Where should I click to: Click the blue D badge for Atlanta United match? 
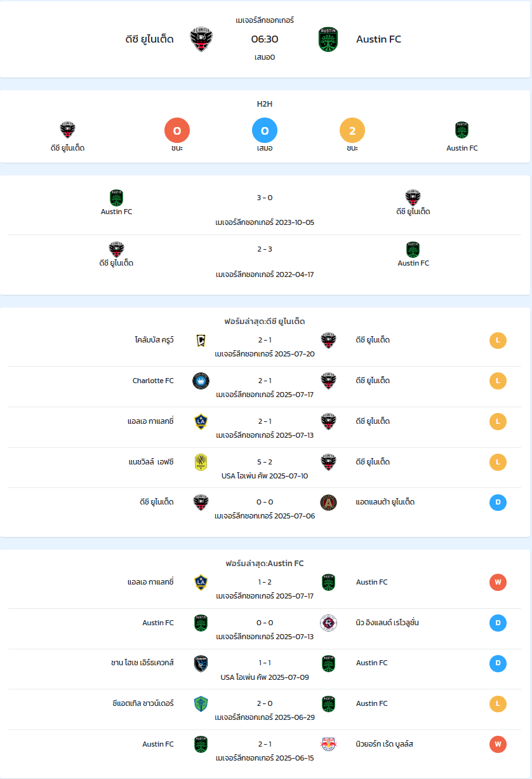point(498,503)
